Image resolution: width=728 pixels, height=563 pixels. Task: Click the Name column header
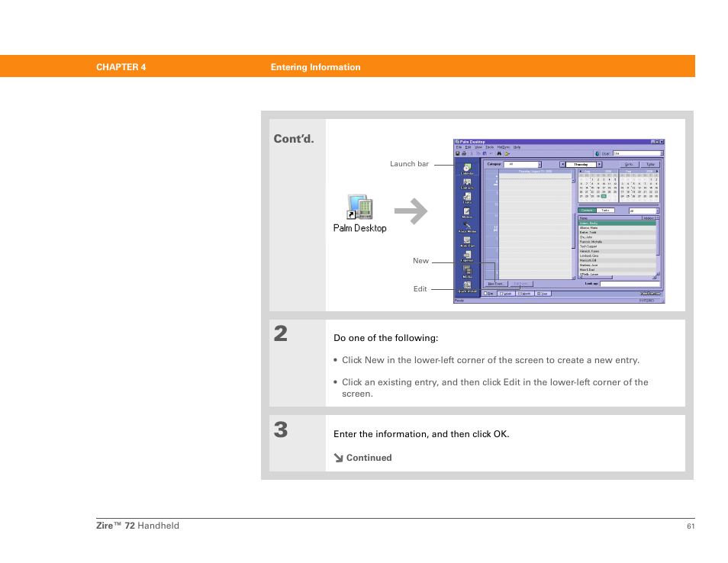click(x=610, y=217)
